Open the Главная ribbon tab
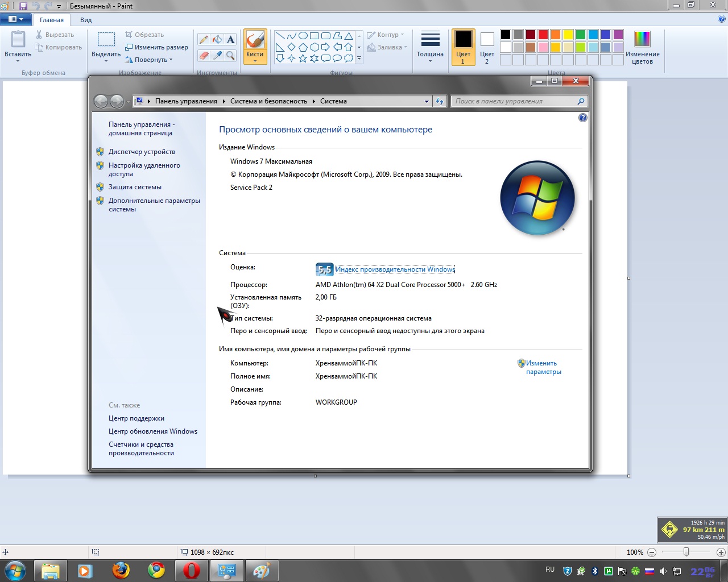 pos(52,20)
